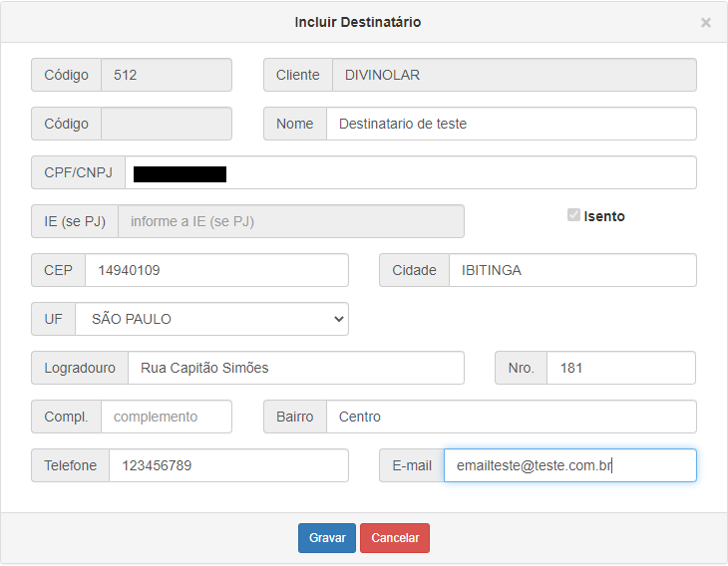
Task: Click the Gravar button
Action: pyautogui.click(x=327, y=538)
